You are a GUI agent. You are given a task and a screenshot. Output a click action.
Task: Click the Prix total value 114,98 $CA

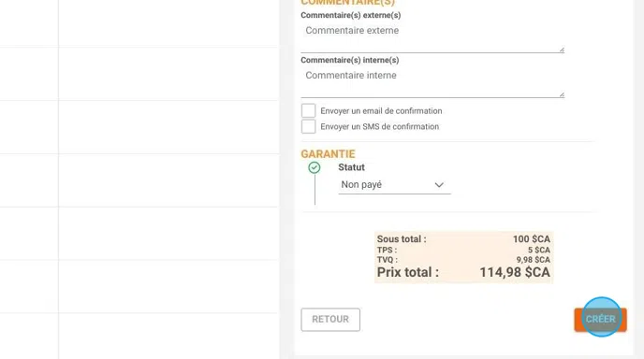(515, 272)
